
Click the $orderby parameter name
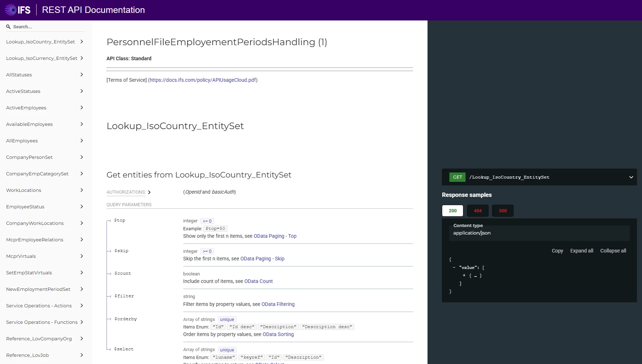126,319
